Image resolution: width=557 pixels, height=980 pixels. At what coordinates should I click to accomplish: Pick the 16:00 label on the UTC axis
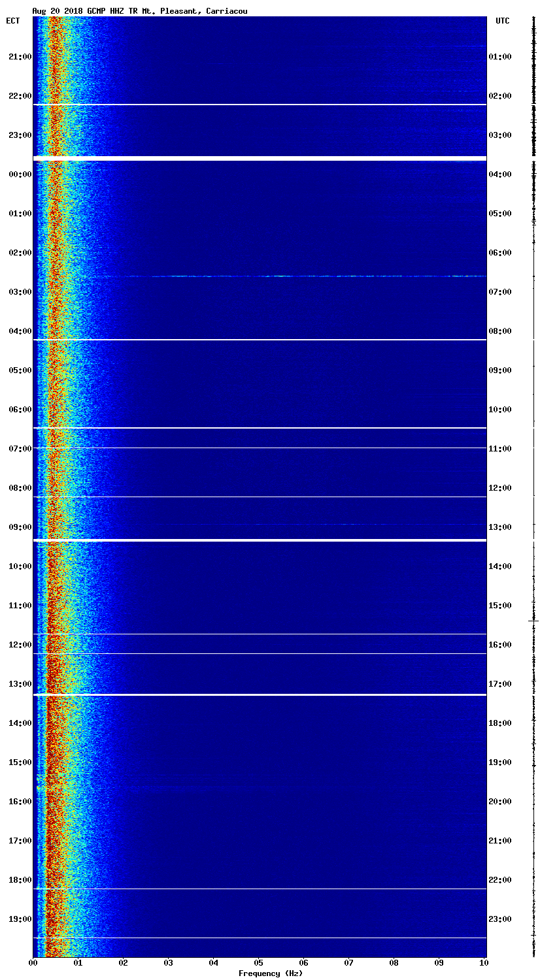coord(500,645)
